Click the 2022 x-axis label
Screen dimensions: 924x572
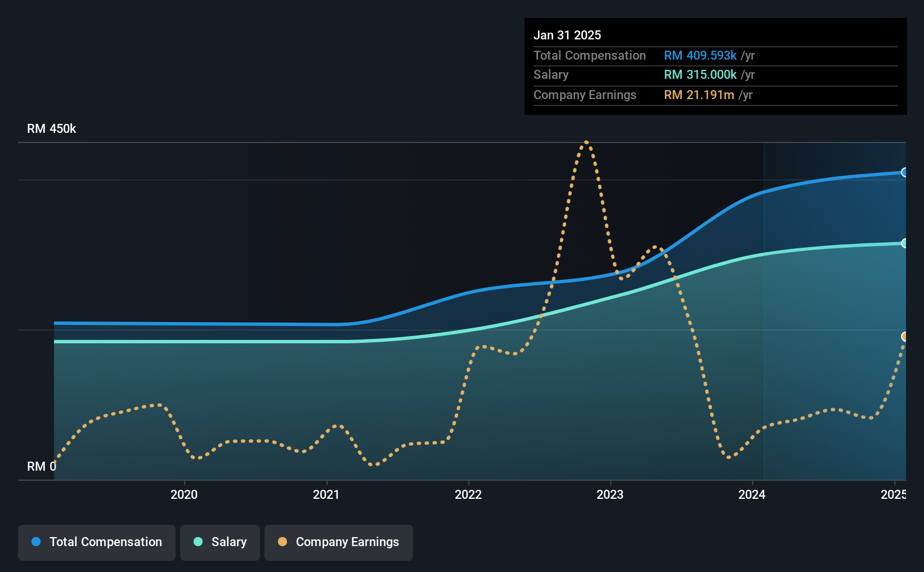(468, 494)
